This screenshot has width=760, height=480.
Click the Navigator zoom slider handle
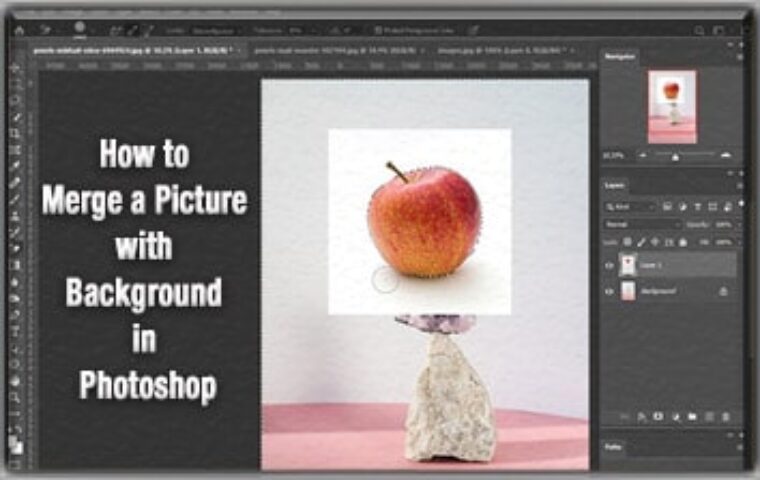(675, 157)
